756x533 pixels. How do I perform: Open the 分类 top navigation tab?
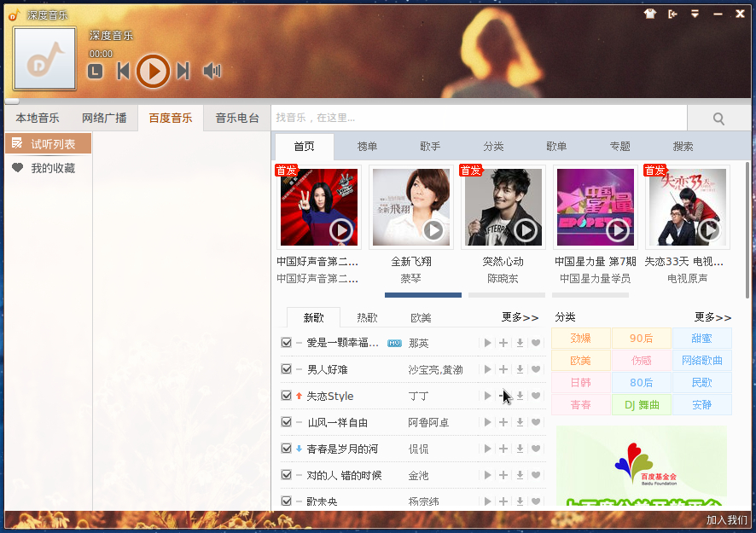(493, 147)
